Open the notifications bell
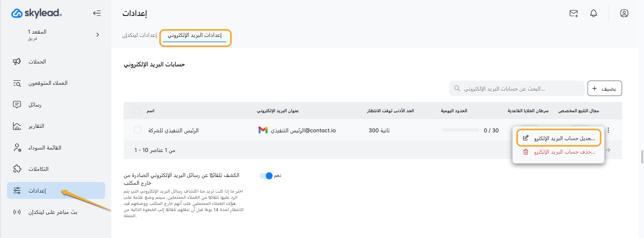This screenshot has width=644, height=238. 593,14
